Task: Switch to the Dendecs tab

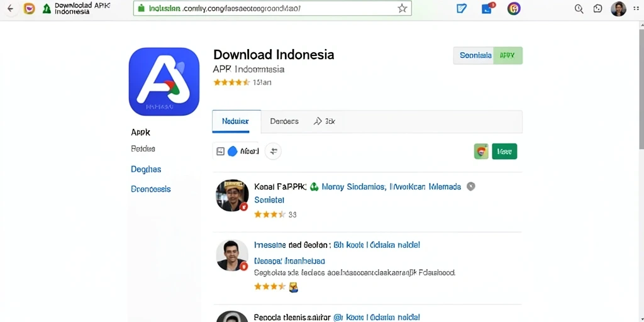Action: pos(284,121)
